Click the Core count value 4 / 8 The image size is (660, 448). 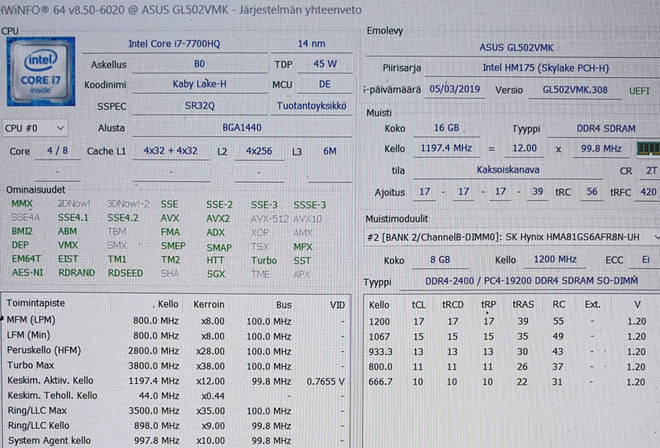click(57, 151)
